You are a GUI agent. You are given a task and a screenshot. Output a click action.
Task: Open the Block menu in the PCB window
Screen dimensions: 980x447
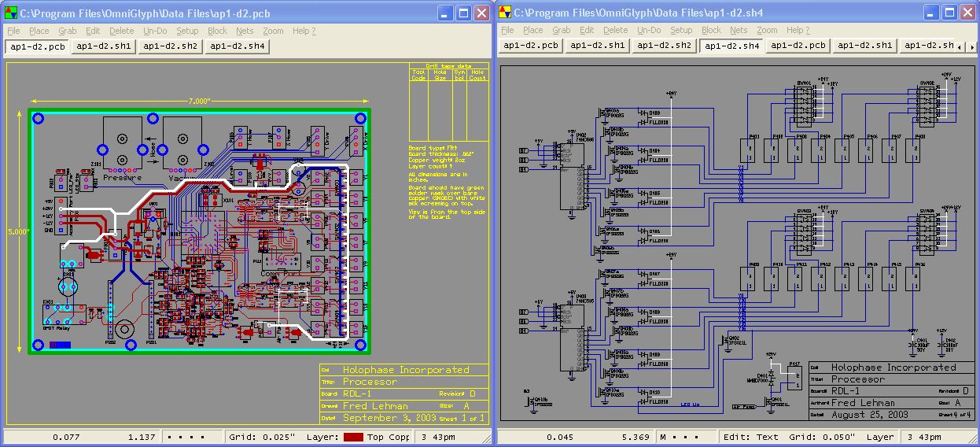217,31
